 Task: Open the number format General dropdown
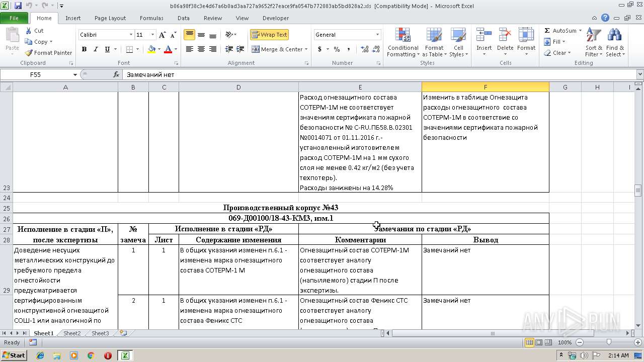[x=377, y=35]
